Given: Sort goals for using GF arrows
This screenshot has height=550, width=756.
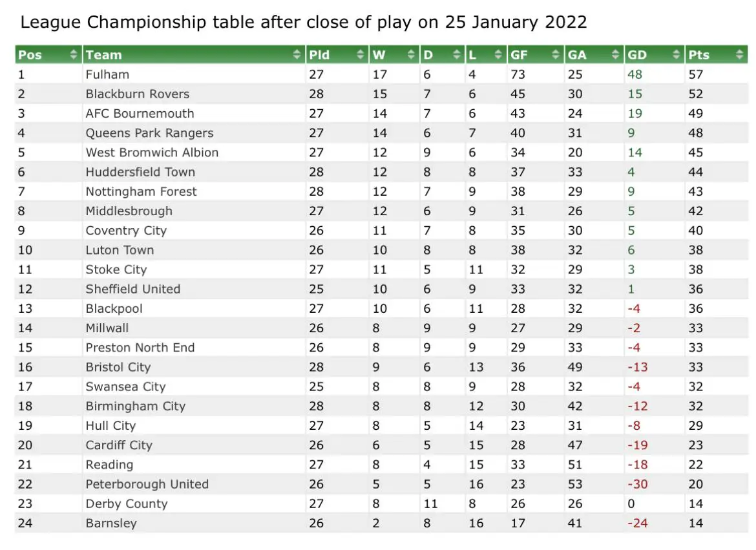Looking at the screenshot, I should [x=556, y=54].
